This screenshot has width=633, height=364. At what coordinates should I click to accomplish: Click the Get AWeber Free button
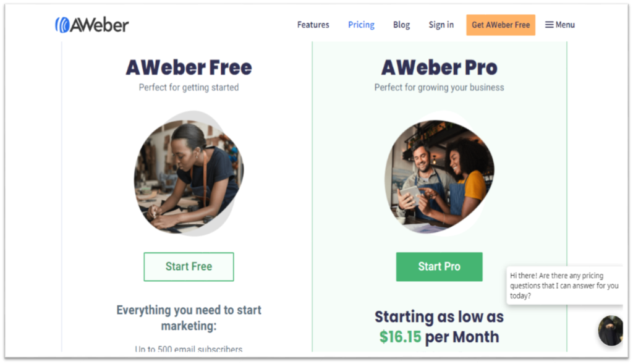pyautogui.click(x=501, y=25)
